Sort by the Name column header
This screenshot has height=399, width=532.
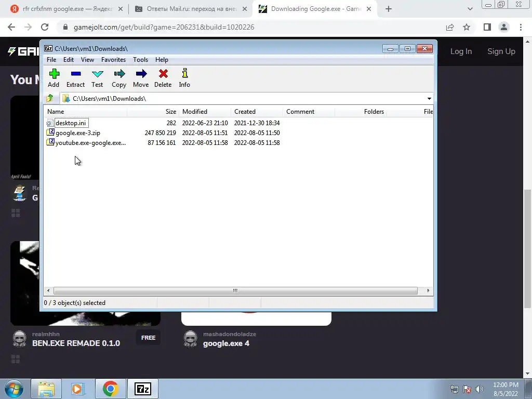coord(86,112)
